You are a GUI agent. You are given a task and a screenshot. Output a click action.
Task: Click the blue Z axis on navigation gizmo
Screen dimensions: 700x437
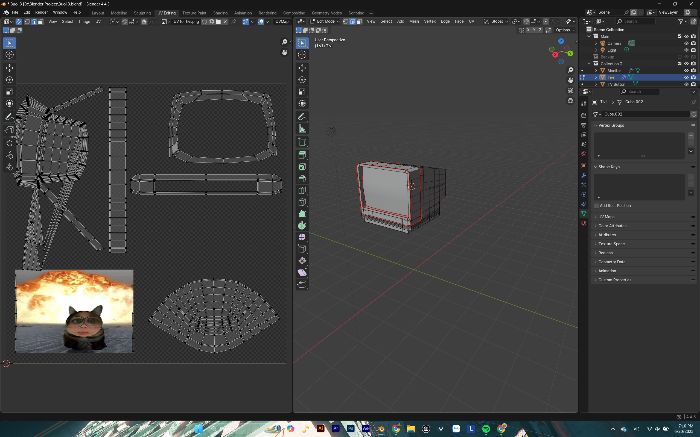[x=561, y=42]
